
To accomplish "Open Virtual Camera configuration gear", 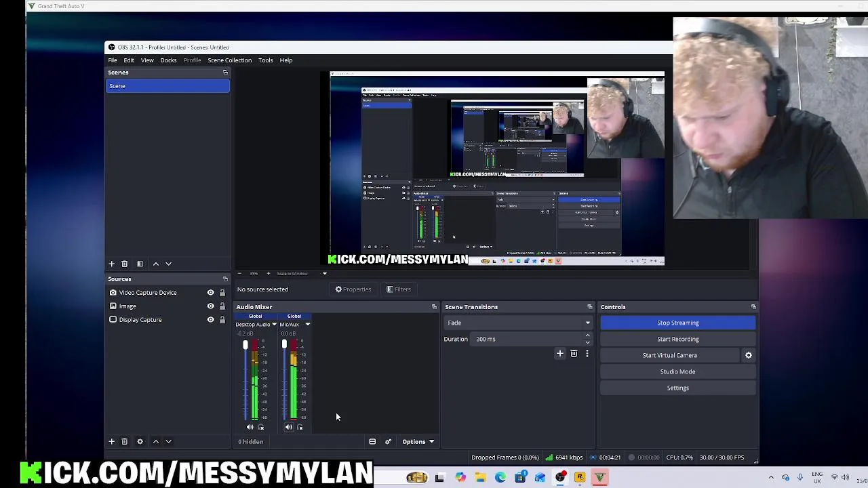I will [748, 355].
